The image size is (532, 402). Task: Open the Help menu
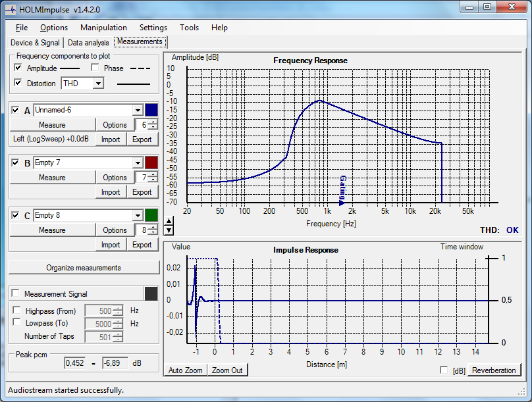(x=219, y=28)
